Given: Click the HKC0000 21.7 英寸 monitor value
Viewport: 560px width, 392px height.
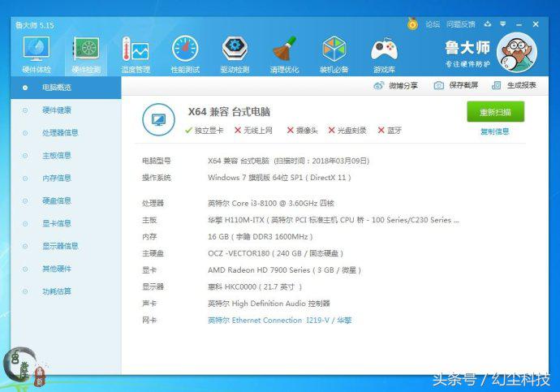Looking at the screenshot, I should (x=255, y=286).
